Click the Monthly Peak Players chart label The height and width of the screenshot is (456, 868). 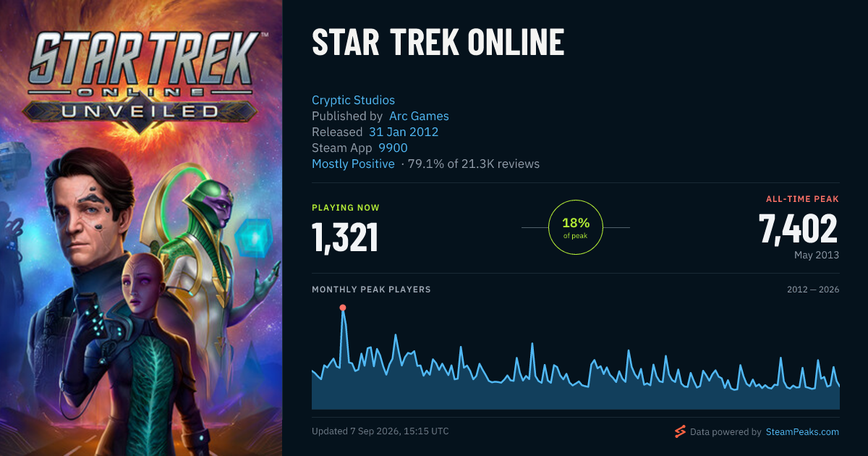(371, 290)
